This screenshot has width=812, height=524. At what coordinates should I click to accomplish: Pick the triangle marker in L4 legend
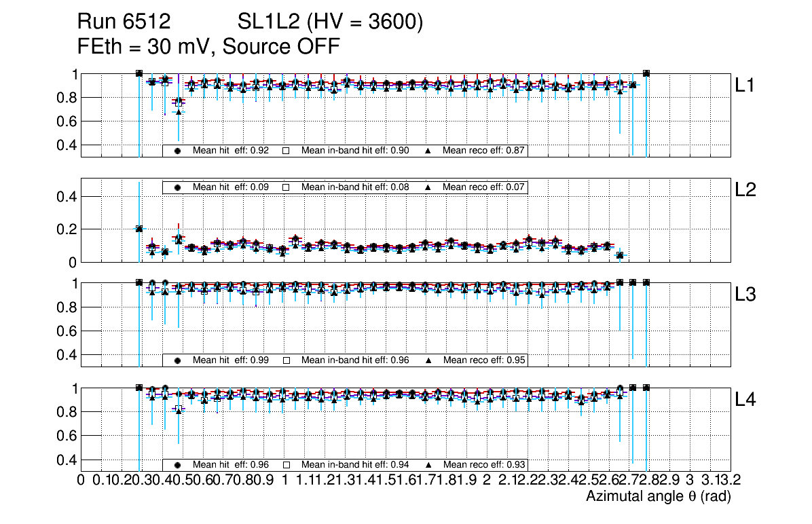pos(428,465)
